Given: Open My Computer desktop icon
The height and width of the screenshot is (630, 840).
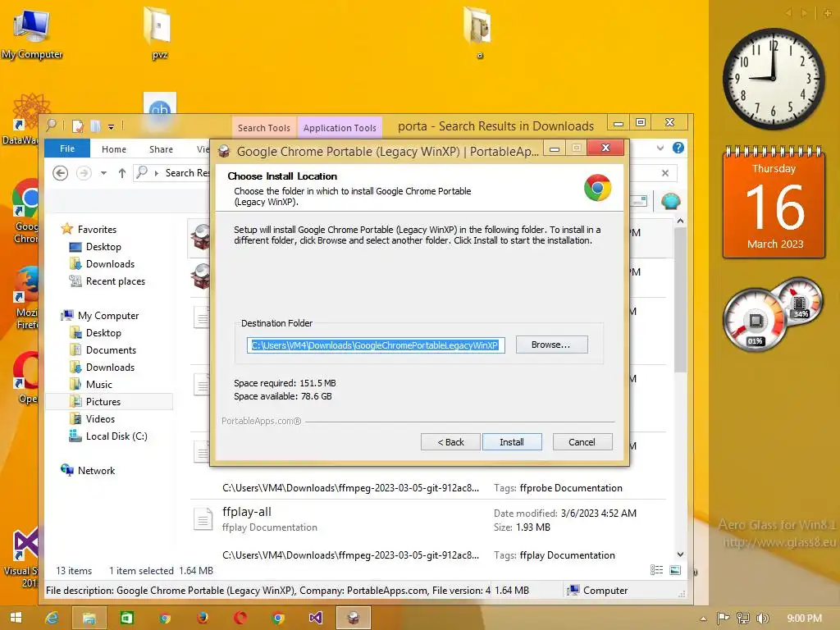Looking at the screenshot, I should [32, 33].
